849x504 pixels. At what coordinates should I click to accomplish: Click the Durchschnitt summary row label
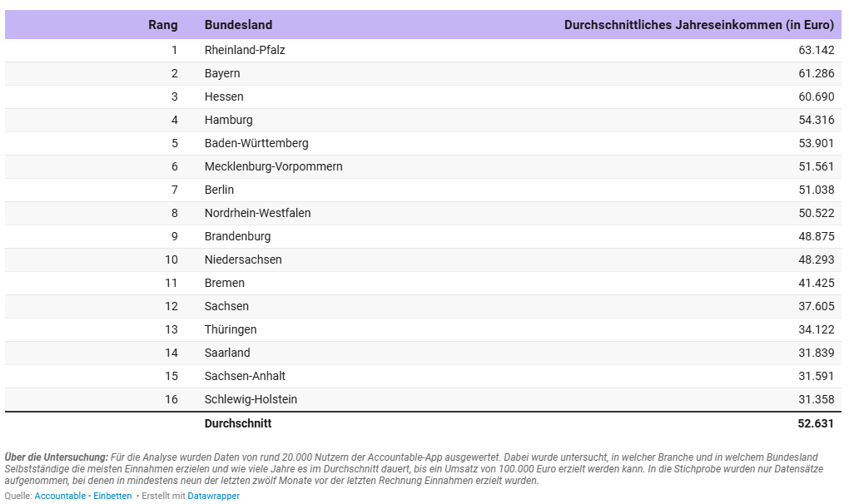point(238,423)
